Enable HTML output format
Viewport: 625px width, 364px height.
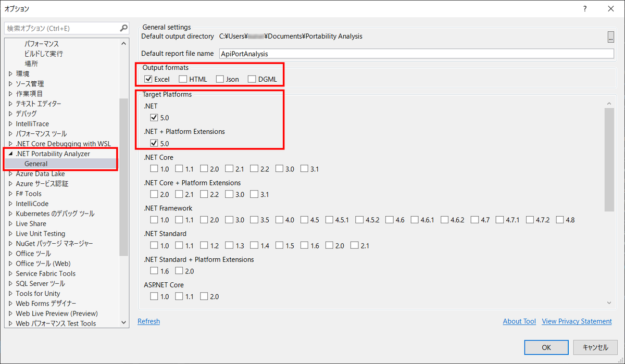[x=183, y=79]
